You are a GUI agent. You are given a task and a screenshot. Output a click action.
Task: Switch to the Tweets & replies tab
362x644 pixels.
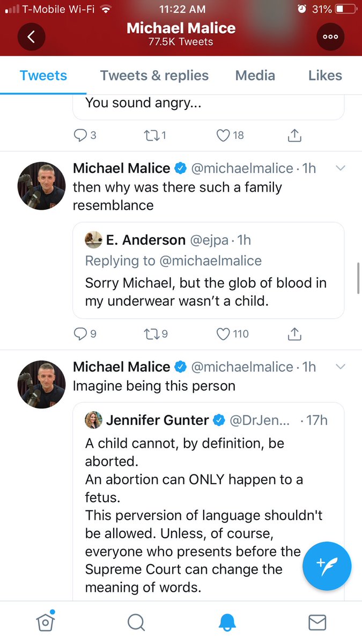coord(154,76)
